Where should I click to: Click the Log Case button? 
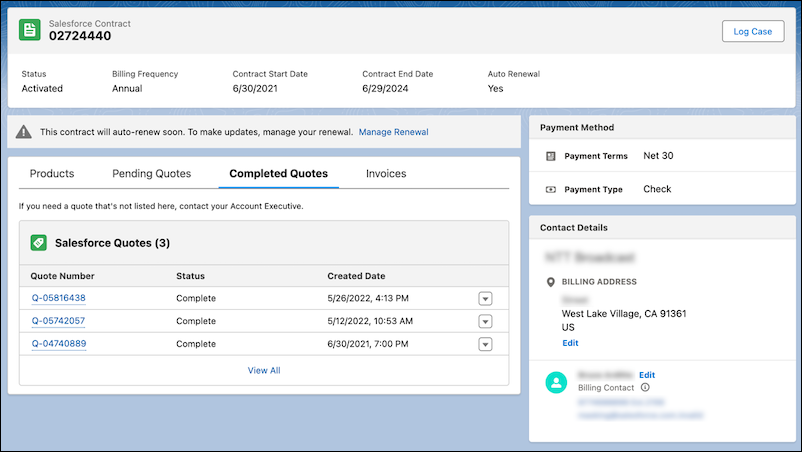pos(753,31)
